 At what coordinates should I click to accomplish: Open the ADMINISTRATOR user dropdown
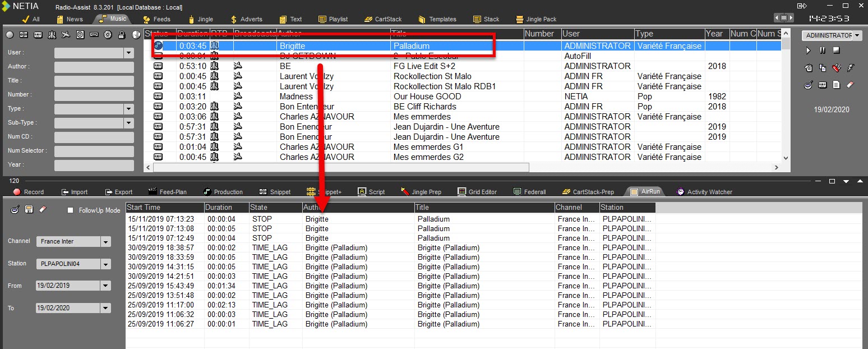point(857,35)
